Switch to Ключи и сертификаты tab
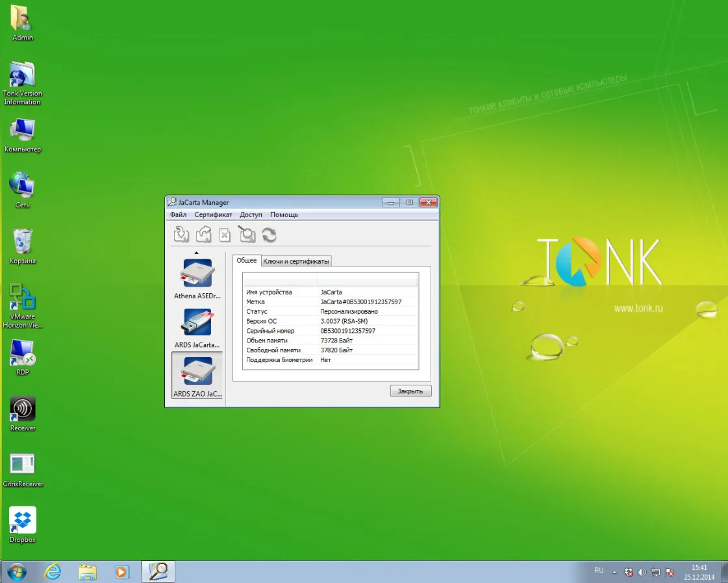The width and height of the screenshot is (728, 583). pyautogui.click(x=296, y=261)
